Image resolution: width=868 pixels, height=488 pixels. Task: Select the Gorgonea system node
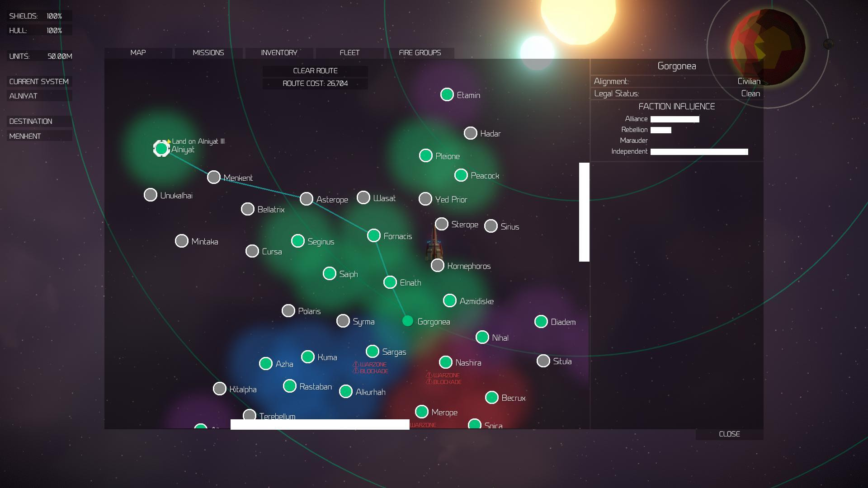[x=407, y=321]
